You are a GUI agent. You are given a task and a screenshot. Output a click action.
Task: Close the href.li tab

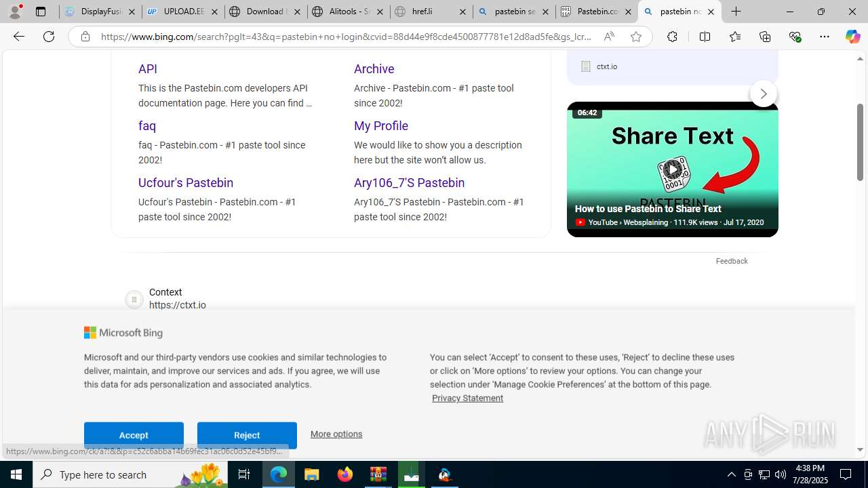[x=462, y=12]
